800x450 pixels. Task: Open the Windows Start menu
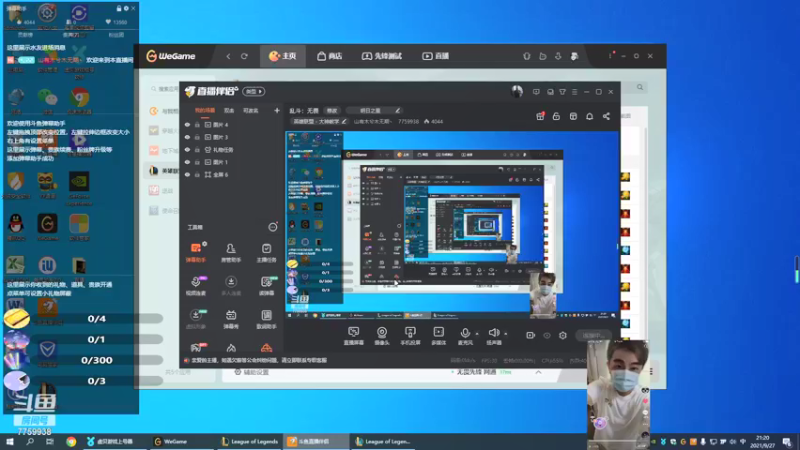10,442
